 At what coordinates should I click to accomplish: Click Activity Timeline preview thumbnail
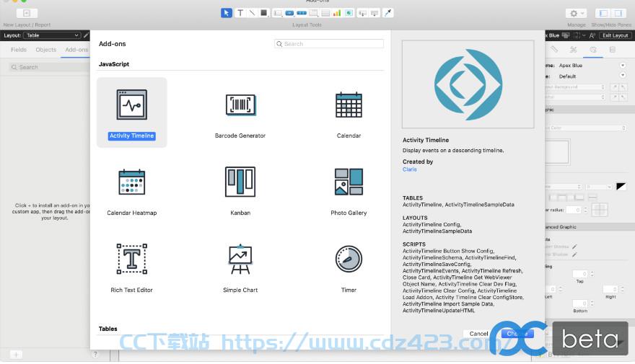pyautogui.click(x=468, y=84)
